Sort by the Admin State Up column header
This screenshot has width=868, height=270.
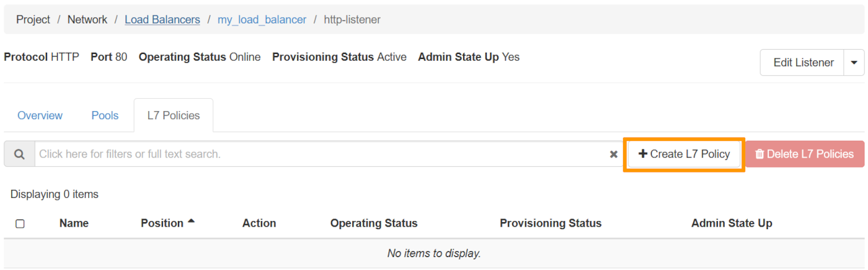pos(732,223)
